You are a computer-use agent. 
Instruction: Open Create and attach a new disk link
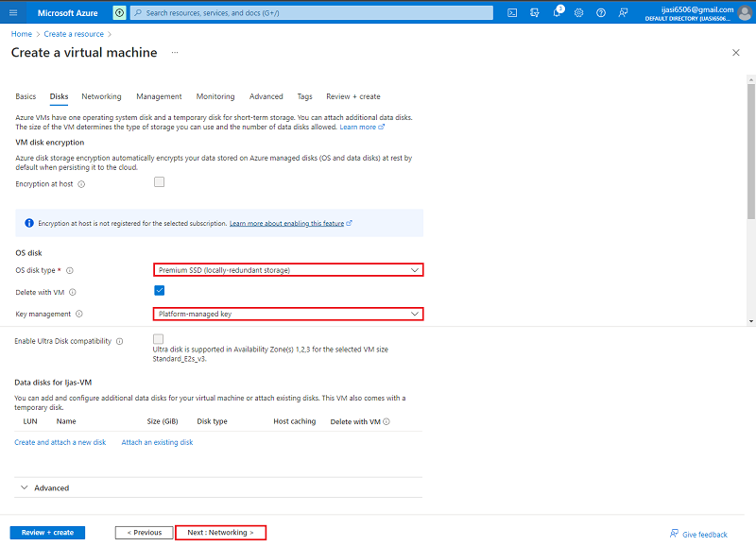click(60, 441)
